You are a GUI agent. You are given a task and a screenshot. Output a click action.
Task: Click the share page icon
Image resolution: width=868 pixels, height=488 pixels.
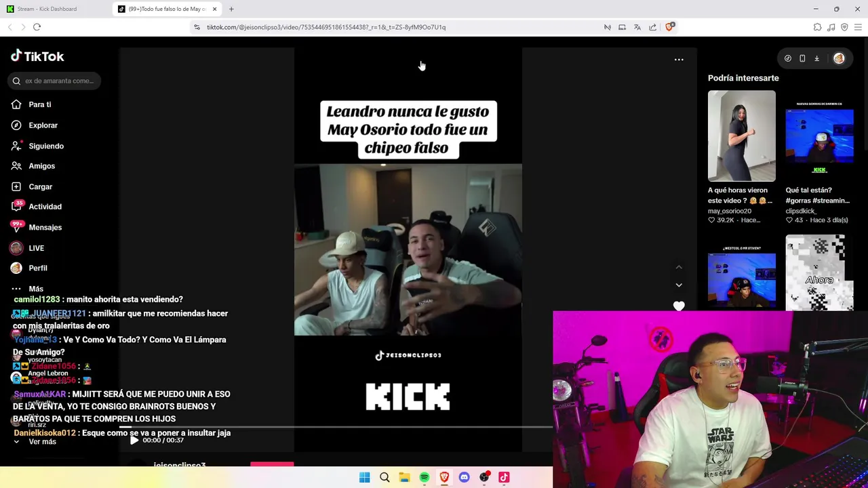point(652,27)
